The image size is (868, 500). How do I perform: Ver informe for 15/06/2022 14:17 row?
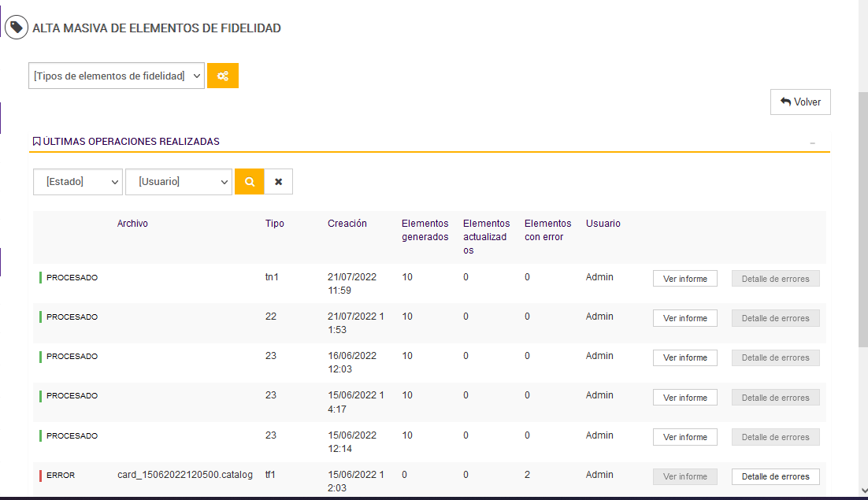pos(685,398)
